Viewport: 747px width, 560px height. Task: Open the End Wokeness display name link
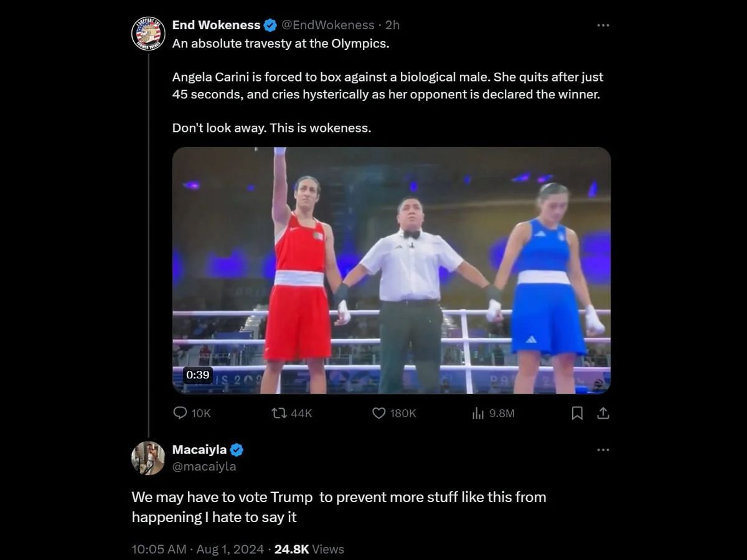[216, 26]
